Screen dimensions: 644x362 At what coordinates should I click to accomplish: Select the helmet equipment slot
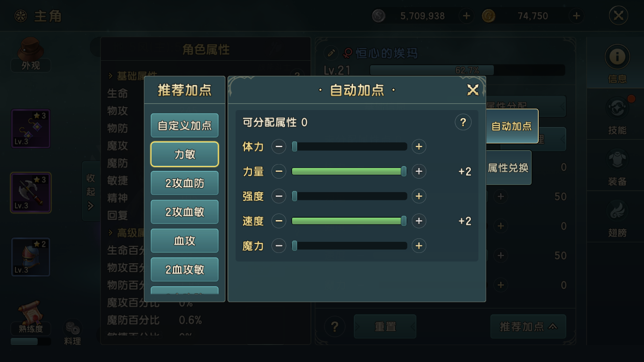click(x=31, y=257)
